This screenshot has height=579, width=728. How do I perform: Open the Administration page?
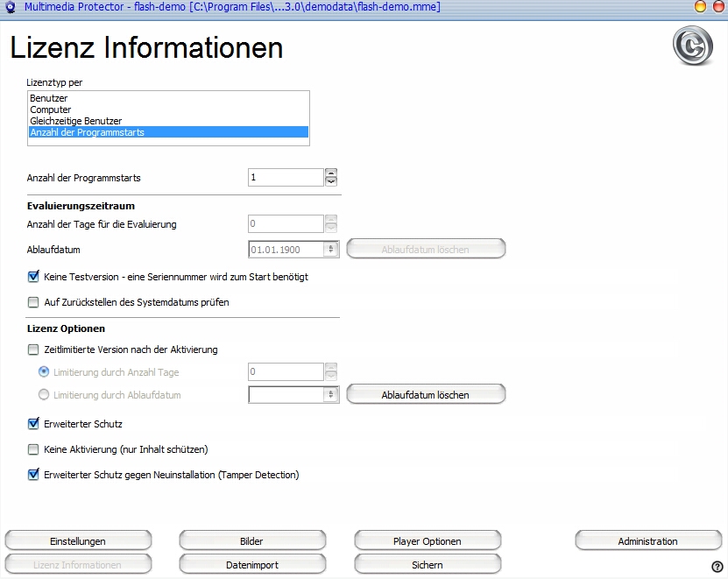point(647,541)
